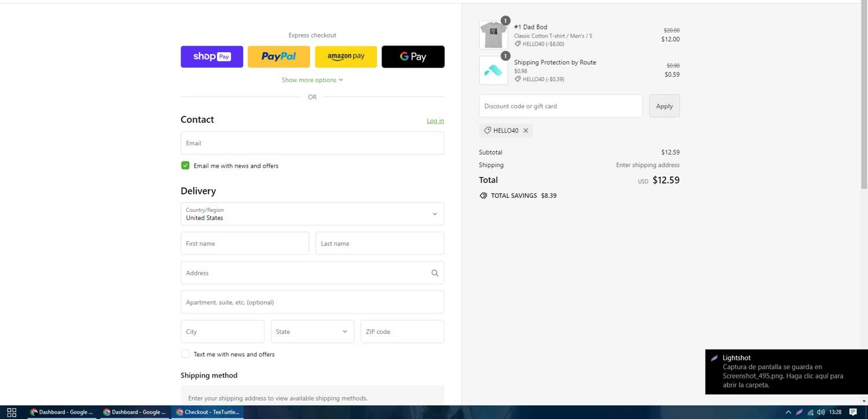Focus the Discount code or gift card field

click(560, 106)
